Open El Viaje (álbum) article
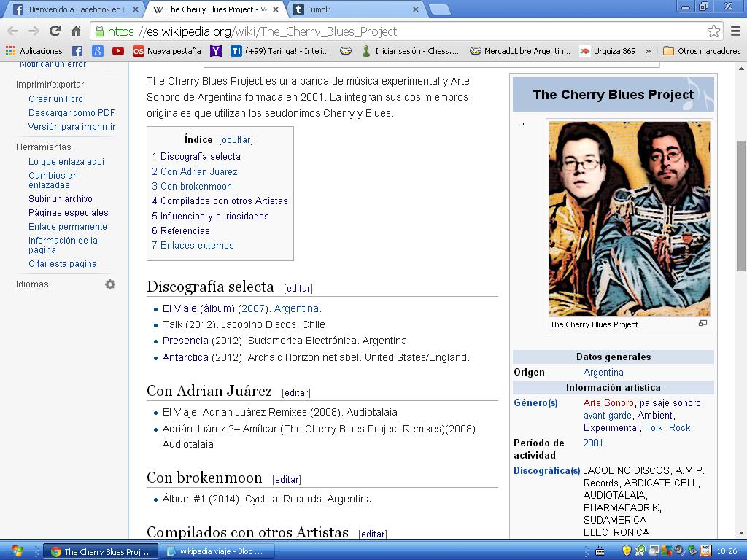This screenshot has width=747, height=560. [198, 308]
